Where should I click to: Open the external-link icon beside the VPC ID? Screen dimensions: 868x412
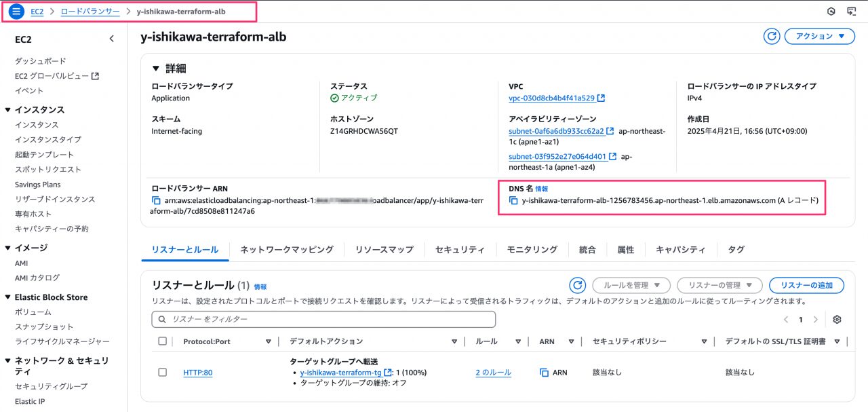[601, 98]
